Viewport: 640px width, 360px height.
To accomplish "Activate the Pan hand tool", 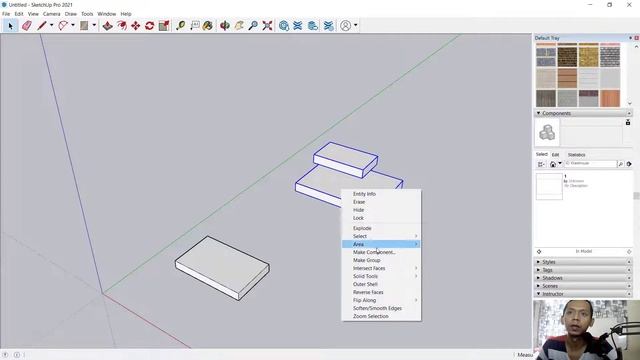I will (x=239, y=26).
